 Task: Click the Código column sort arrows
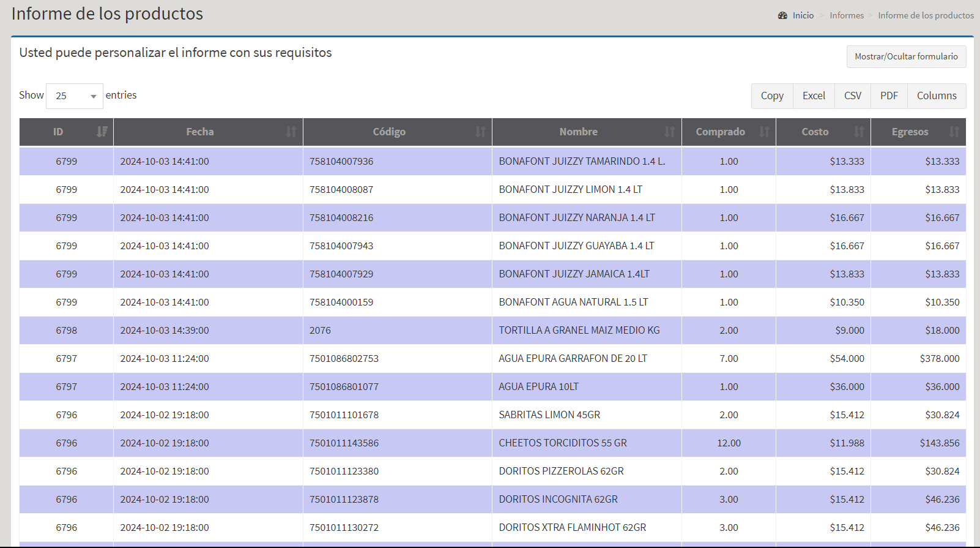(480, 132)
